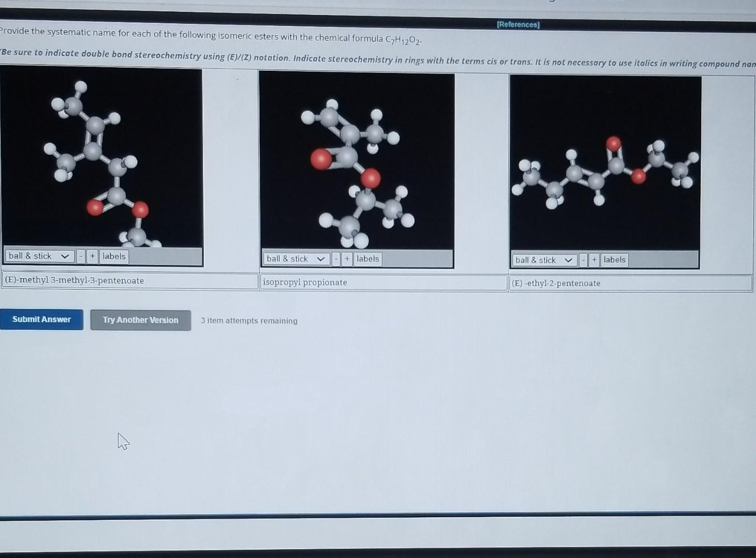
Task: Click the Try Another Version button
Action: pyautogui.click(x=140, y=320)
